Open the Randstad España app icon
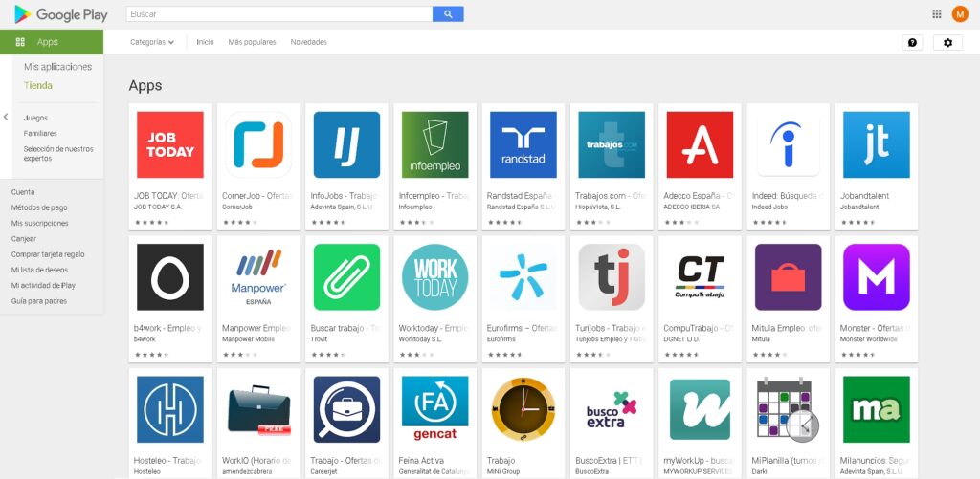The width and height of the screenshot is (980, 479). click(x=523, y=145)
